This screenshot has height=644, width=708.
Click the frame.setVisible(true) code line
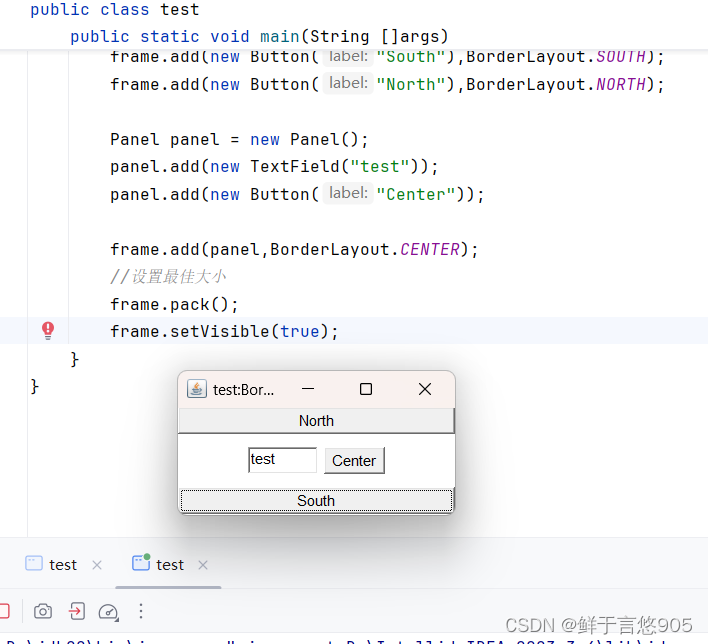[x=224, y=331]
